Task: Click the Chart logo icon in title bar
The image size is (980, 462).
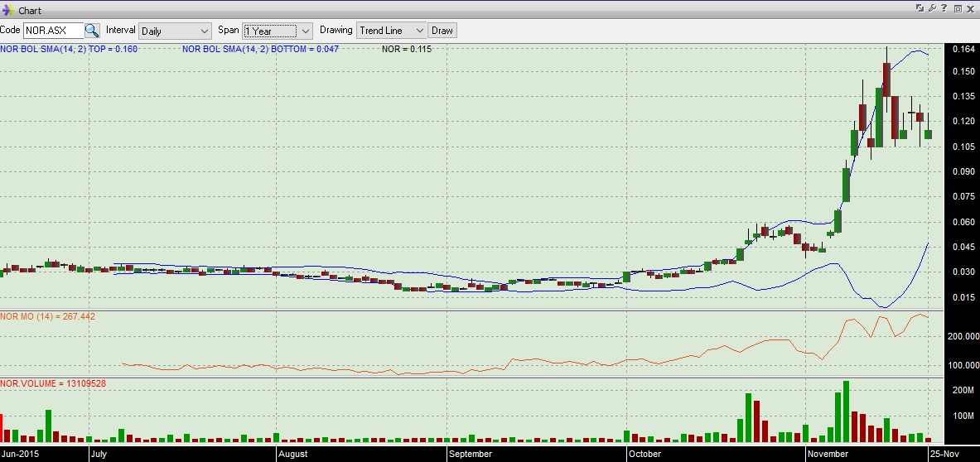Action: [8, 11]
